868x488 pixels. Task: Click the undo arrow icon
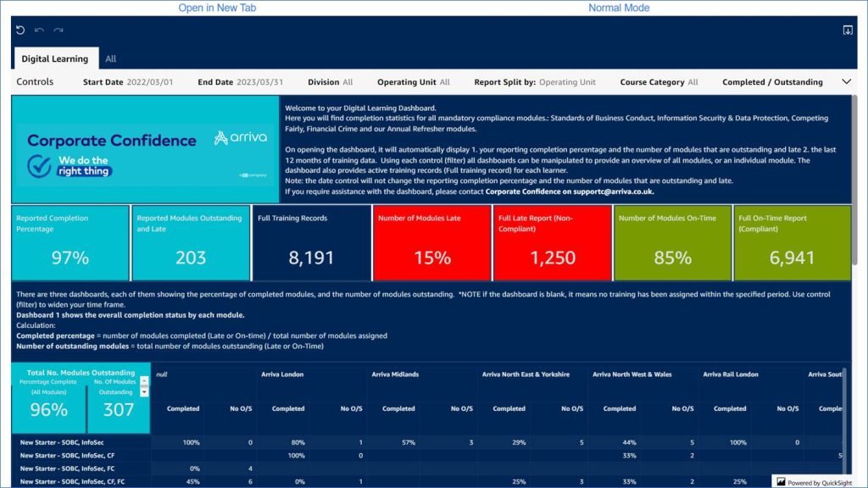click(39, 30)
